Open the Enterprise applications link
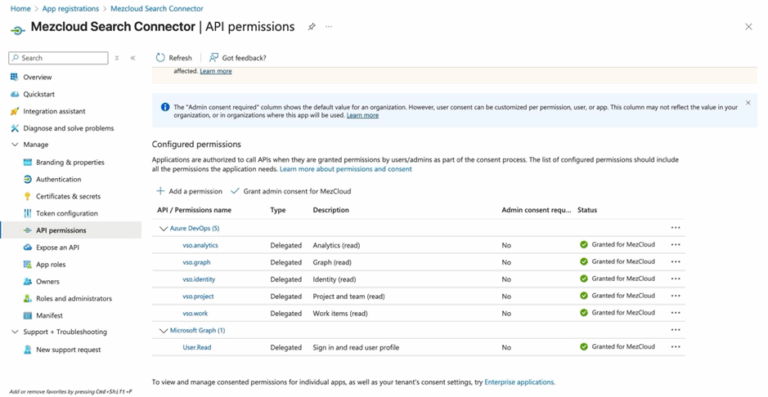Viewport: 768px width, 397px height. pos(519,382)
